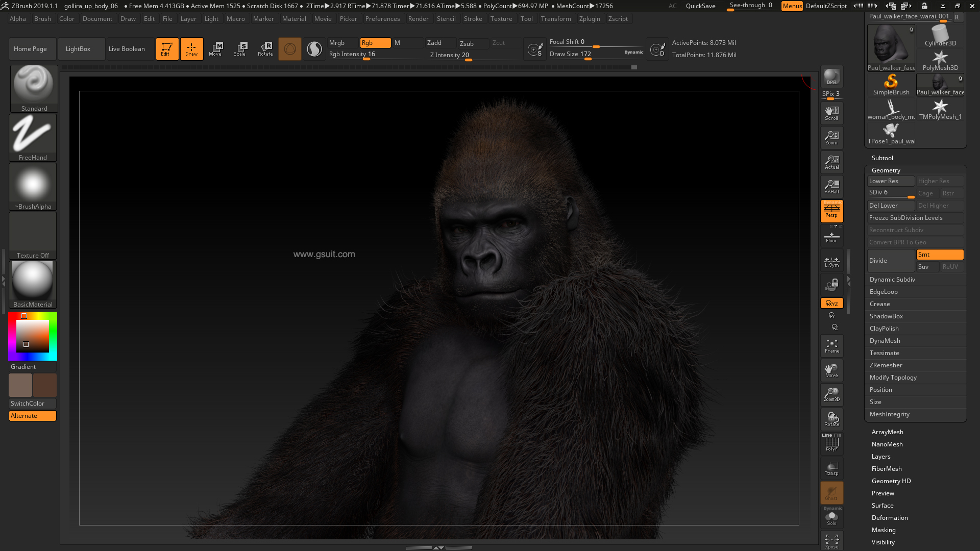Viewport: 980px width, 551px height.
Task: Toggle the Alternate color button
Action: [x=33, y=416]
